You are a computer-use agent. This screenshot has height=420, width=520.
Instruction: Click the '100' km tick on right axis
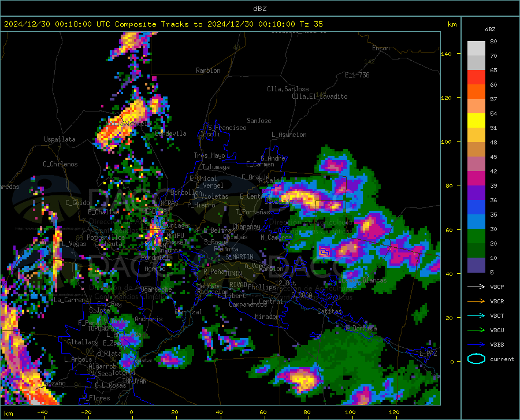click(x=446, y=142)
